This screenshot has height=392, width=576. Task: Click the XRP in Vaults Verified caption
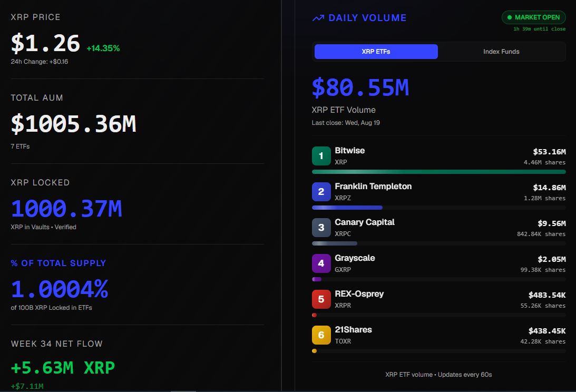pyautogui.click(x=43, y=227)
